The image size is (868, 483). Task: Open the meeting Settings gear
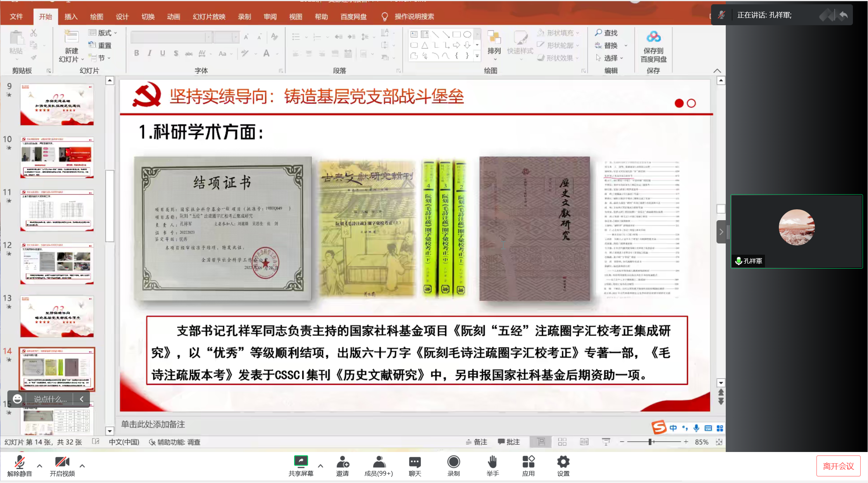(563, 461)
